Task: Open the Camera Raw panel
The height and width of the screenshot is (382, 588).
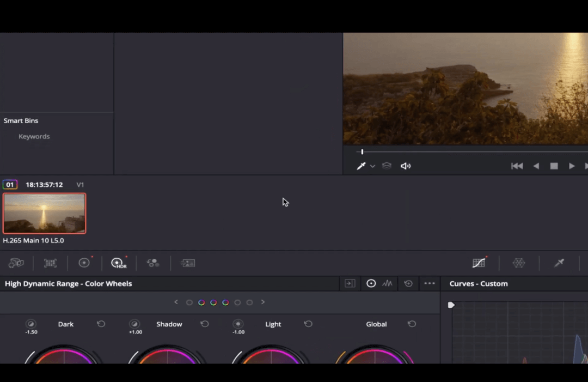Action: (16, 263)
